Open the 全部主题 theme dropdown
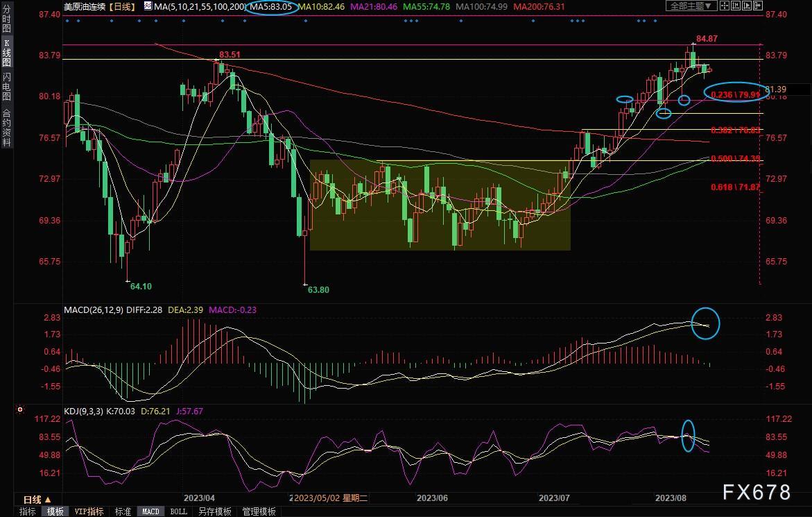The image size is (812, 517). tap(691, 6)
